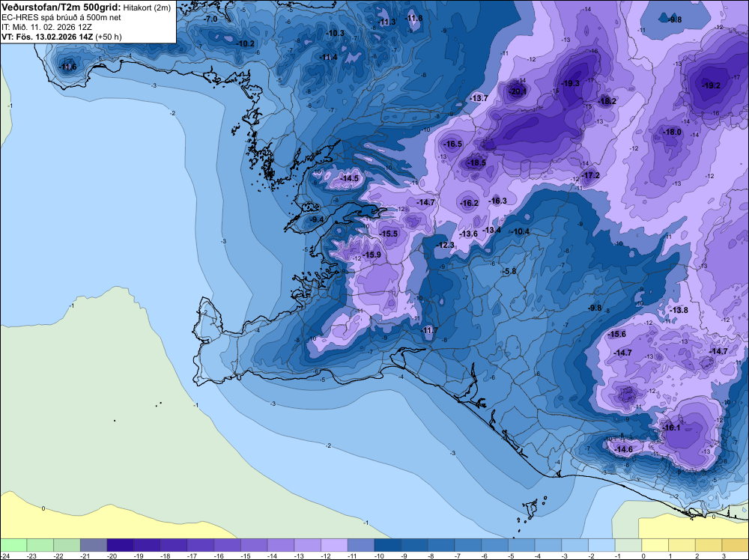Click the -18.0 temperature label
This screenshot has height=560, width=749.
coord(673,132)
